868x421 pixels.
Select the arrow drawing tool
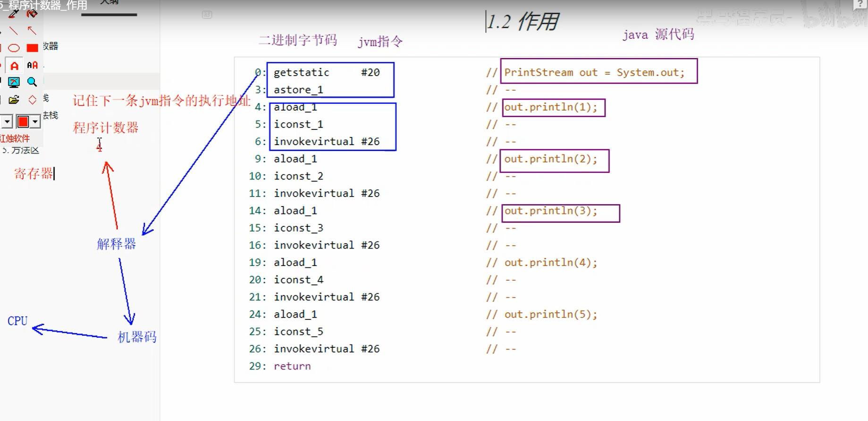coord(32,31)
